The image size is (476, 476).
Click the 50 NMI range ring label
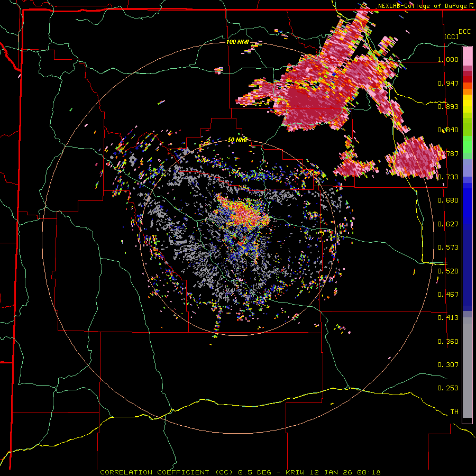click(237, 140)
